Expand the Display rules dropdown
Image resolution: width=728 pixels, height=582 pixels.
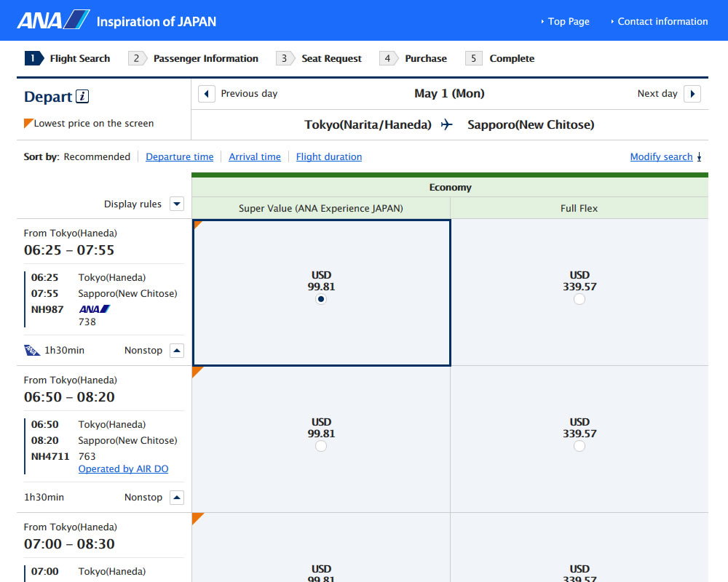[176, 204]
